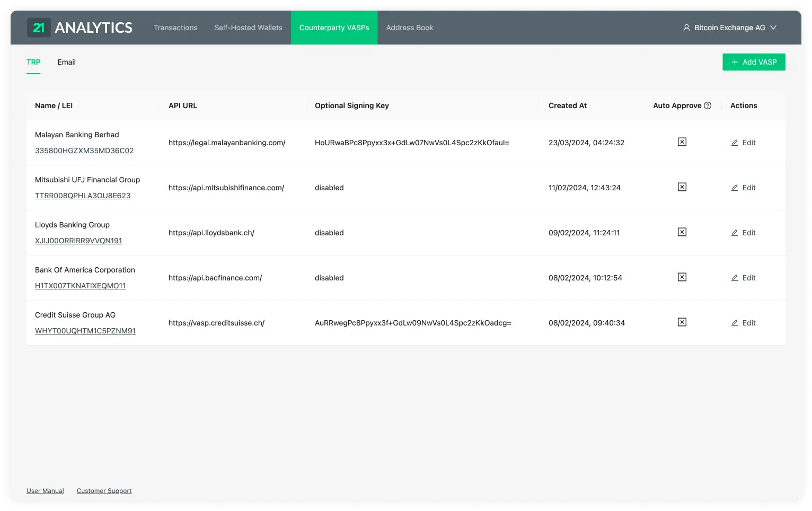This screenshot has width=812, height=511.
Task: Click the API URL column header
Action: (x=183, y=105)
